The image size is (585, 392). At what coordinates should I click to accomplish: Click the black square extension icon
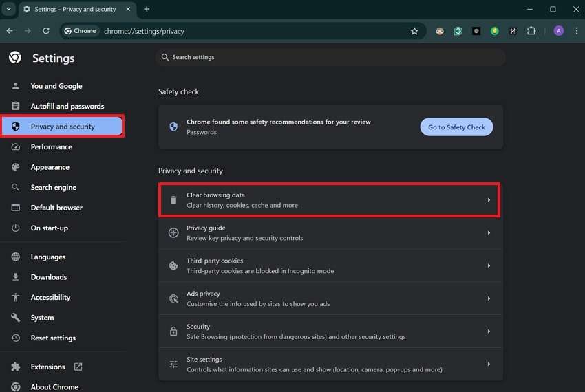point(476,31)
